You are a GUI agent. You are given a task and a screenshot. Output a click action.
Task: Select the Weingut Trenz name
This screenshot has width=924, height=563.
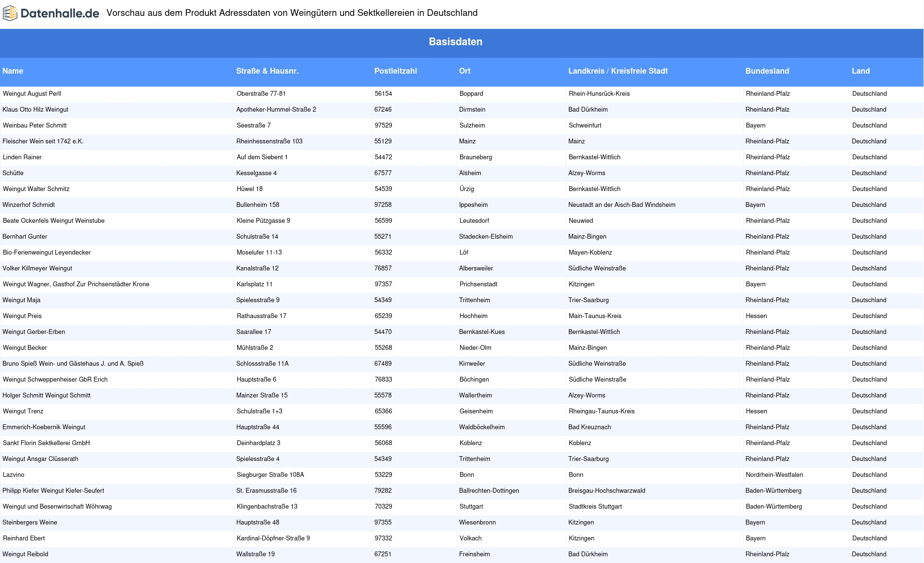[23, 411]
